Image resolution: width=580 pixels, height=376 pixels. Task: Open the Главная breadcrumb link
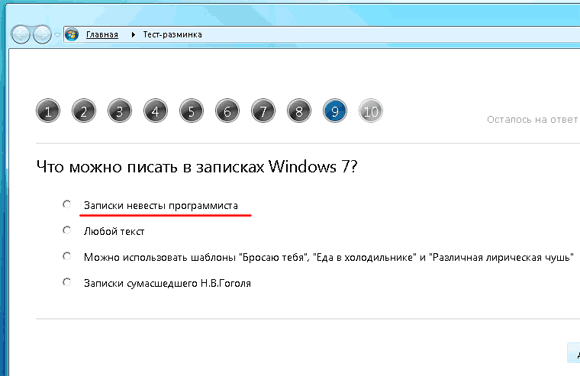(x=102, y=35)
